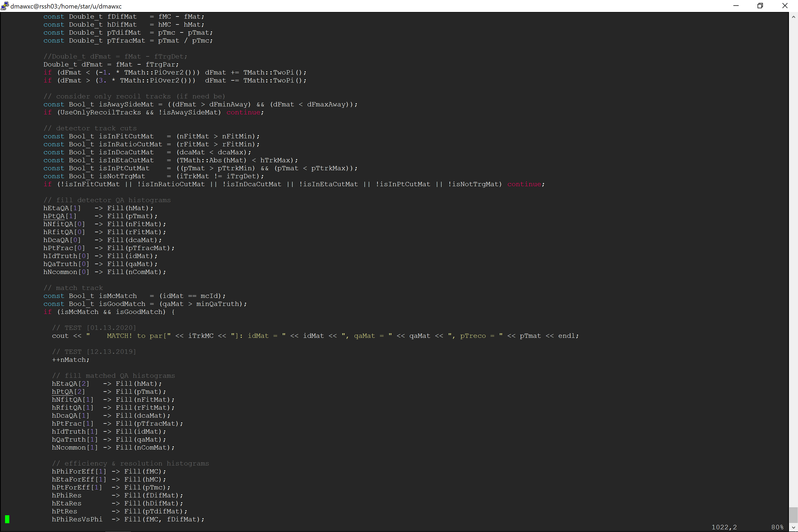
Task: Click the vertical scrollbar thumb
Action: [x=793, y=515]
